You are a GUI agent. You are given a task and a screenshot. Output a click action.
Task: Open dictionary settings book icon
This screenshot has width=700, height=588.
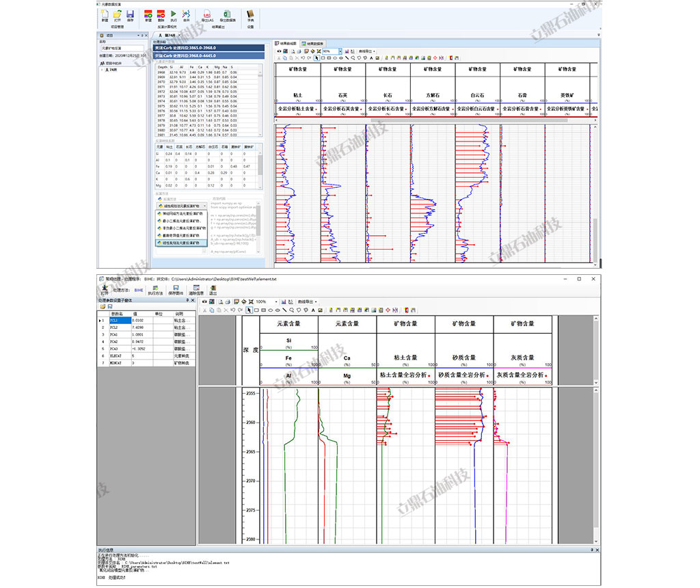tap(250, 14)
